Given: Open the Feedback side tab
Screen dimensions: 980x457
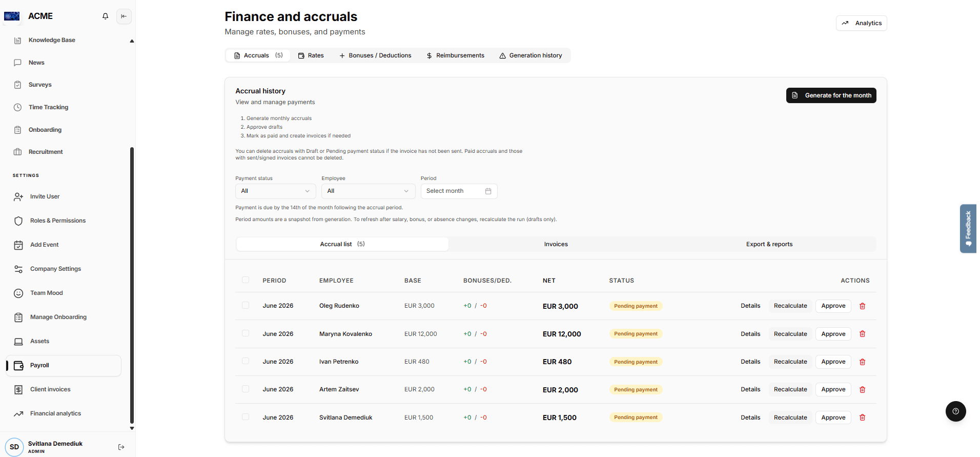Looking at the screenshot, I should pos(968,229).
